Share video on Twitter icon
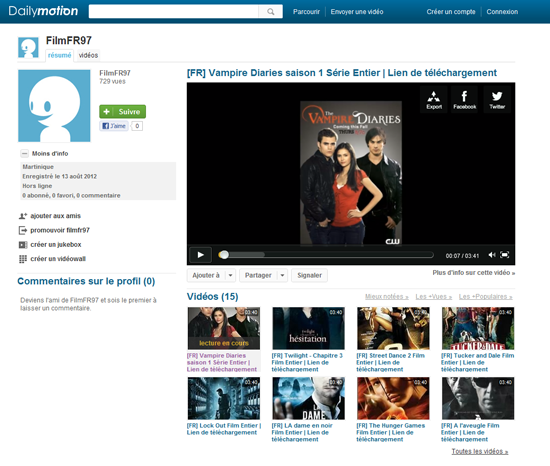The width and height of the screenshot is (550, 466). click(497, 100)
